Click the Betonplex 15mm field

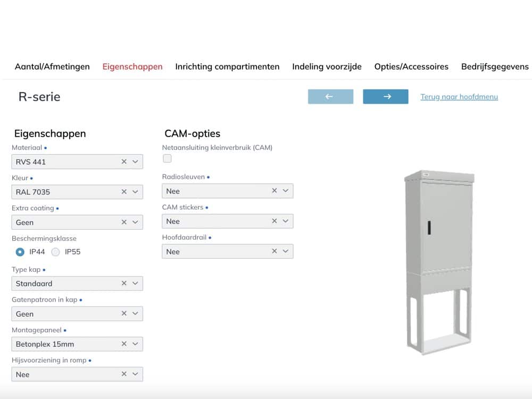coord(77,344)
